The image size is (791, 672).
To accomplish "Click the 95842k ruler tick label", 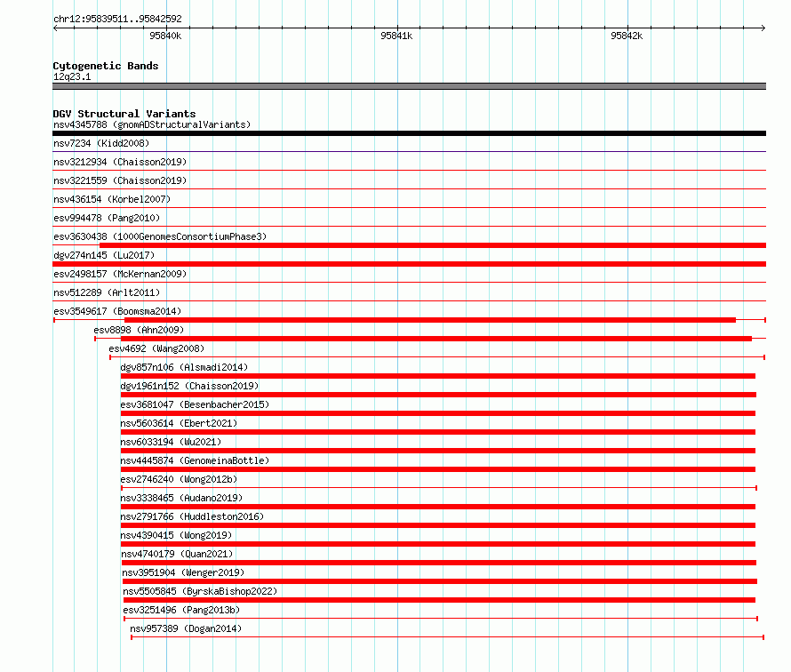I will coord(627,36).
